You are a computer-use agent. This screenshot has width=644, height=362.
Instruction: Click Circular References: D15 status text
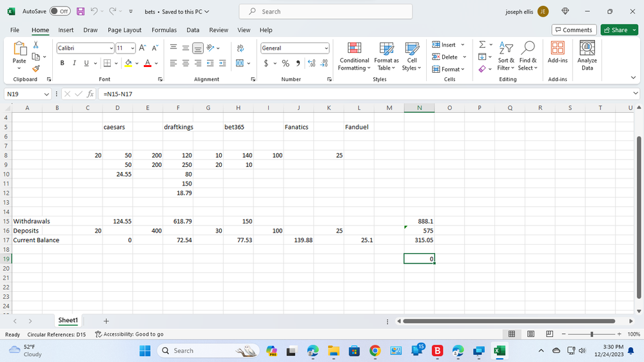[x=57, y=334]
